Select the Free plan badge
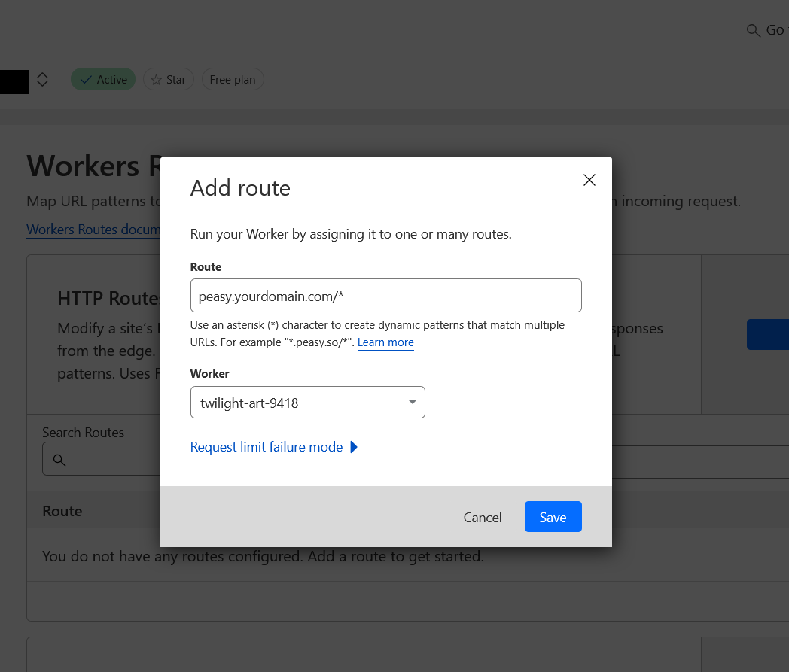Image resolution: width=789 pixels, height=672 pixels. 232,79
